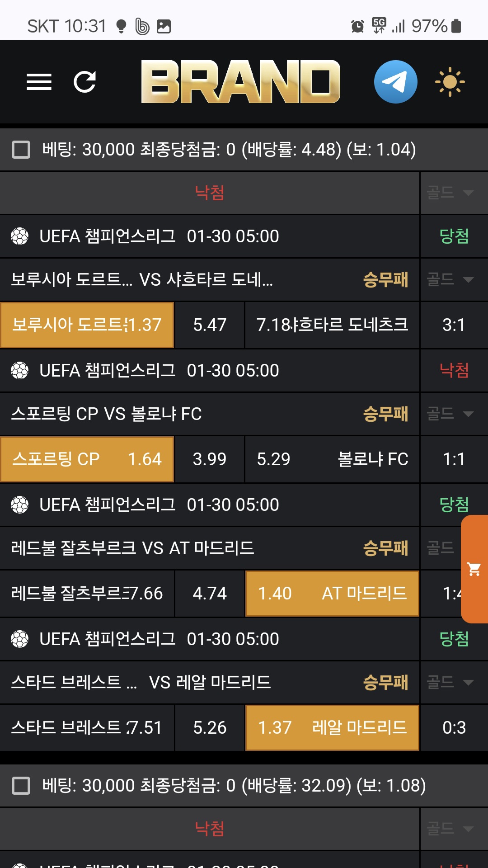The width and height of the screenshot is (488, 868).
Task: Open the Telegram channel icon
Action: click(395, 82)
